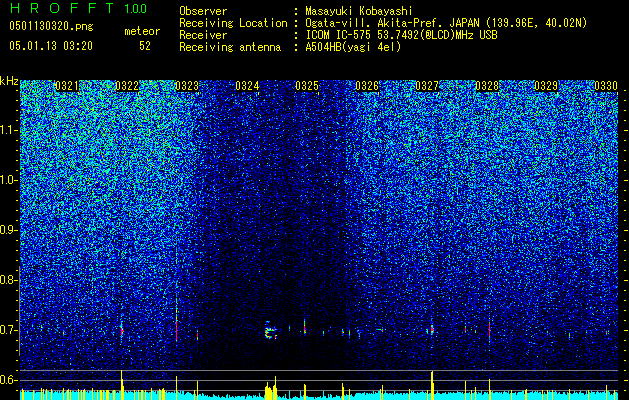Click the 1.1 kHz frequency tick label

[x=8, y=130]
